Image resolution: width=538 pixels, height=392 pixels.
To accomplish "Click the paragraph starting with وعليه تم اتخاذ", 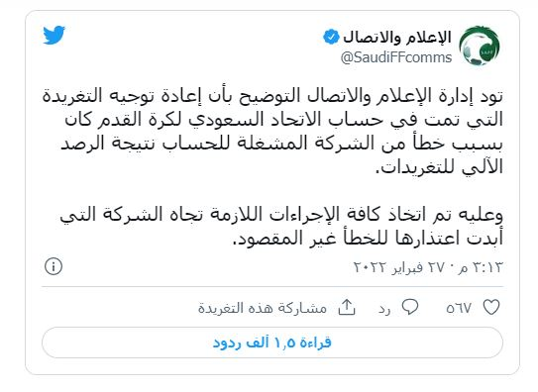I will (x=281, y=227).
